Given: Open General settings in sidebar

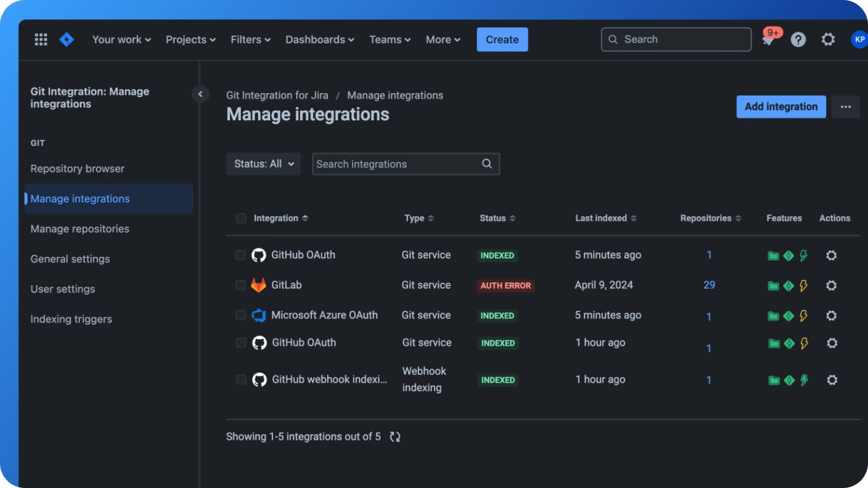Looking at the screenshot, I should point(70,259).
